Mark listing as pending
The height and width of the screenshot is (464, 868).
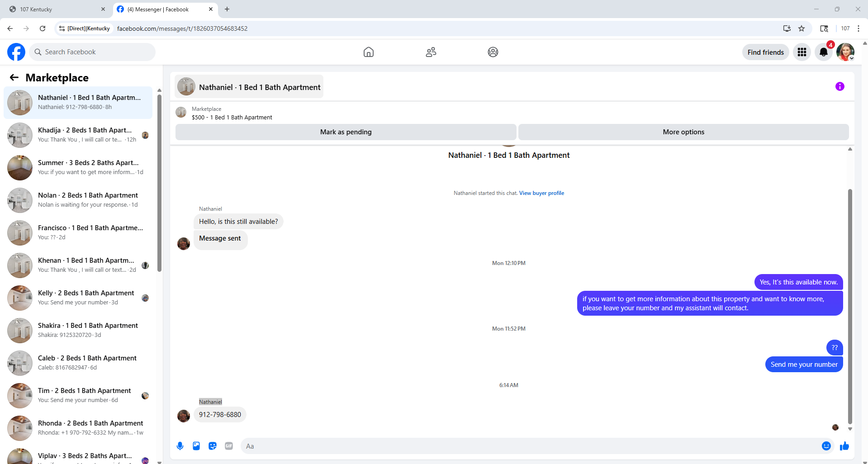coord(346,132)
